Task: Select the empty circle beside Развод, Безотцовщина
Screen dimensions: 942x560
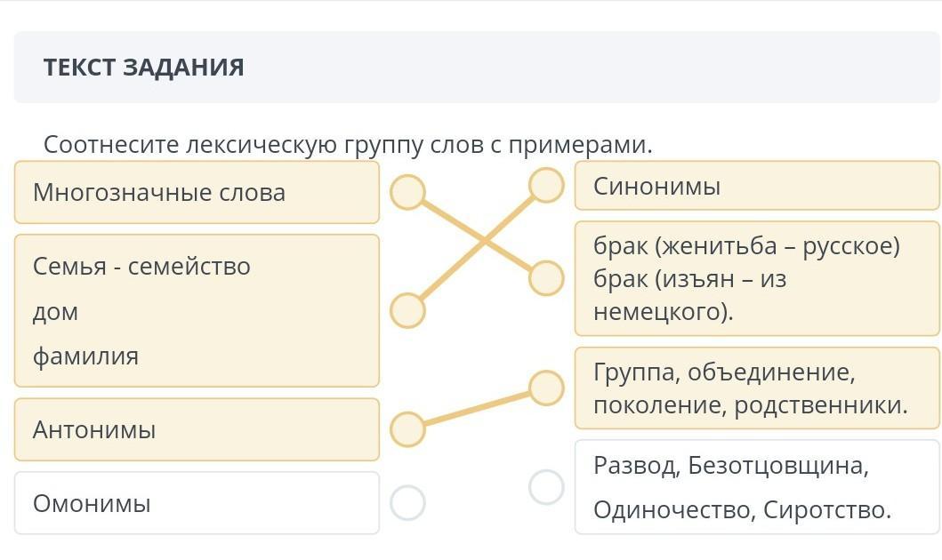Action: pyautogui.click(x=546, y=487)
